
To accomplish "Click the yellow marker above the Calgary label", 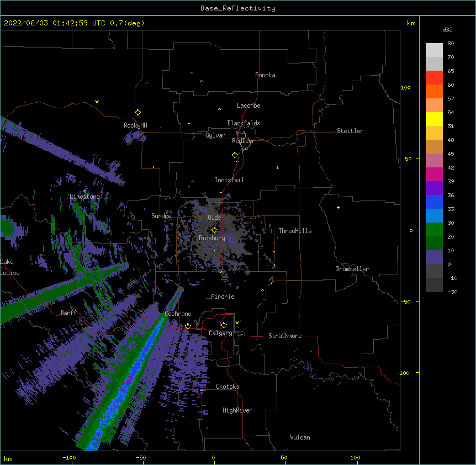I will (x=224, y=325).
